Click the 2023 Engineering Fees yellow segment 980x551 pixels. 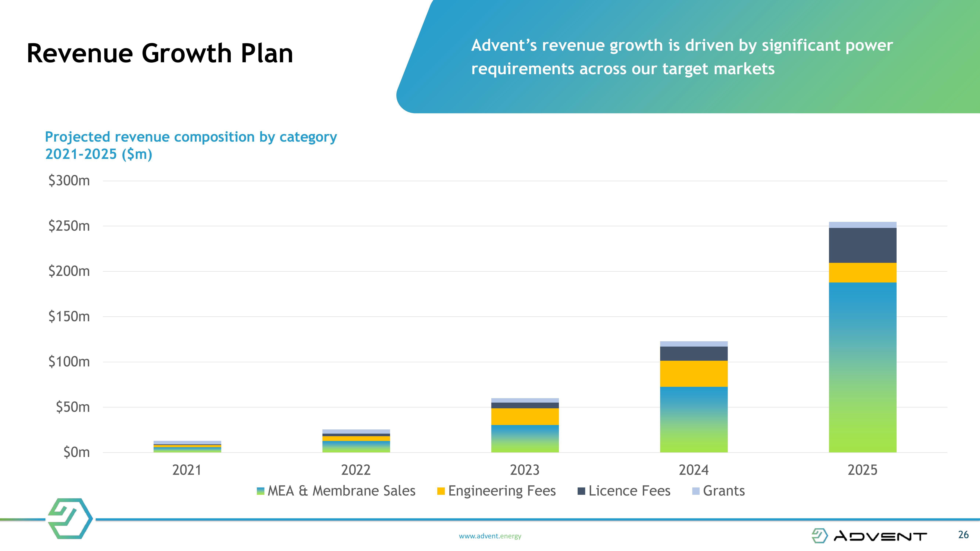[x=525, y=417]
